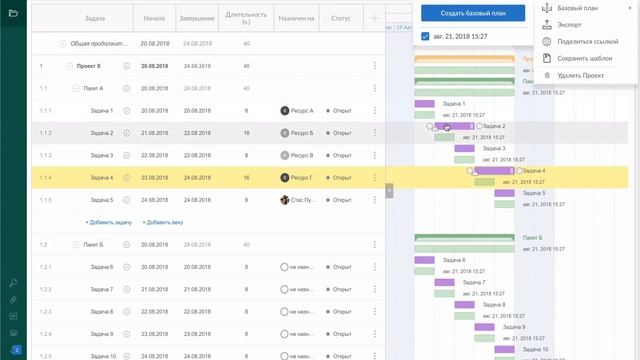Collapse the Проект X tree node

69,66
